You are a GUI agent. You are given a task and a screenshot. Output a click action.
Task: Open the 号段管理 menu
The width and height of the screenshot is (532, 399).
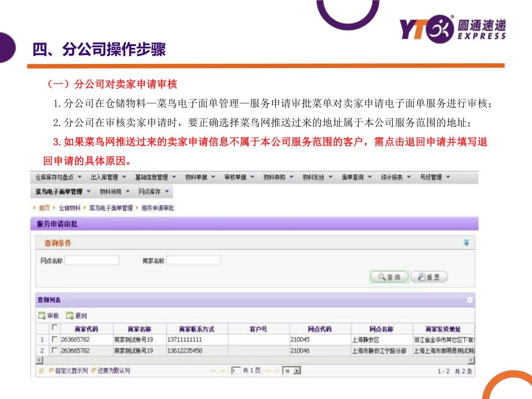click(x=435, y=177)
